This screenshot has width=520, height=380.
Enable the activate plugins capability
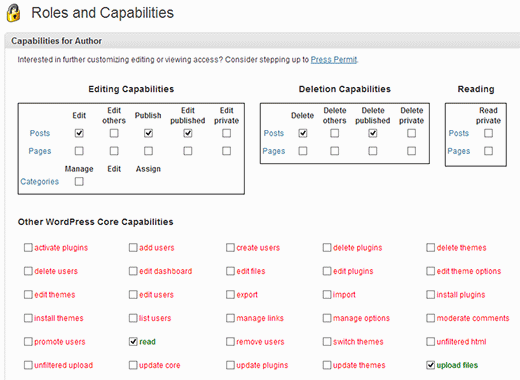pyautogui.click(x=28, y=247)
